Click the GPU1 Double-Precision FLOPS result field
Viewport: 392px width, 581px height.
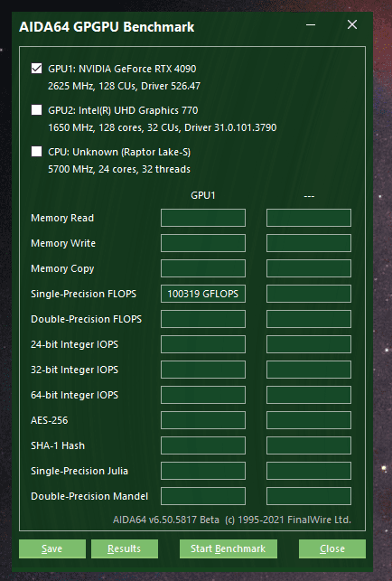click(203, 319)
